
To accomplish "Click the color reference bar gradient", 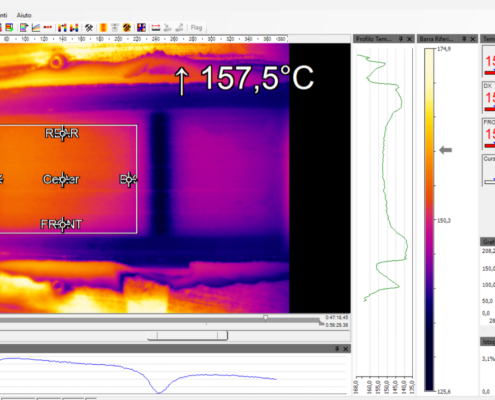I will click(429, 220).
